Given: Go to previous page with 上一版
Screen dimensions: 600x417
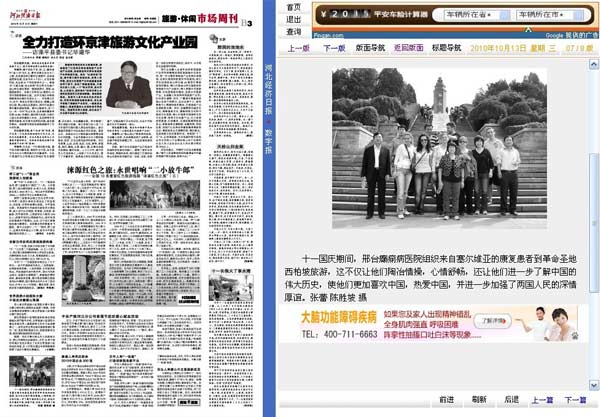Looking at the screenshot, I should click(x=299, y=48).
